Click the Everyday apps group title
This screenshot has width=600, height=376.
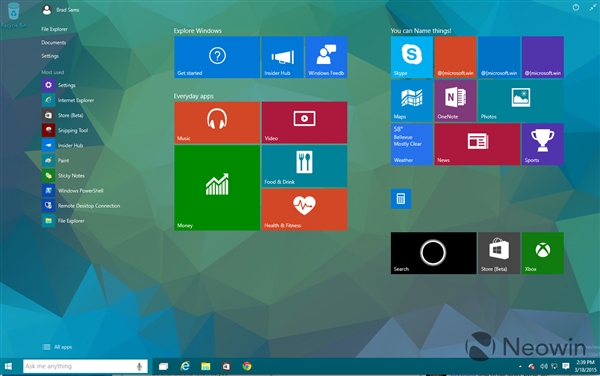(194, 96)
